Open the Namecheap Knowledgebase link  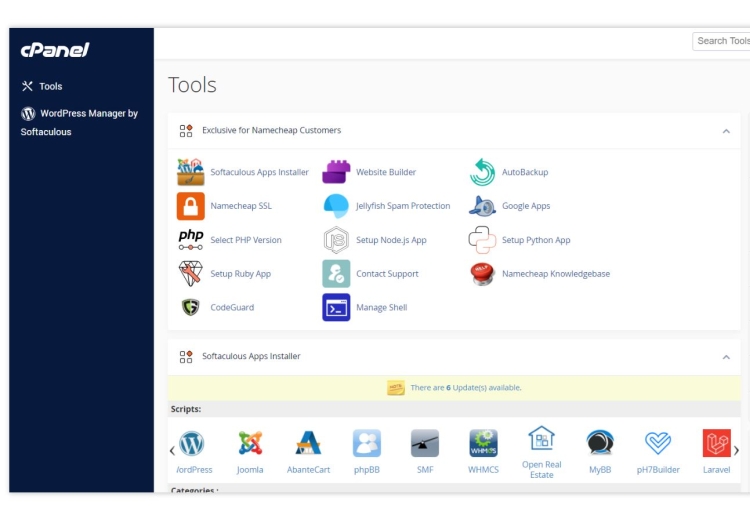tap(555, 274)
